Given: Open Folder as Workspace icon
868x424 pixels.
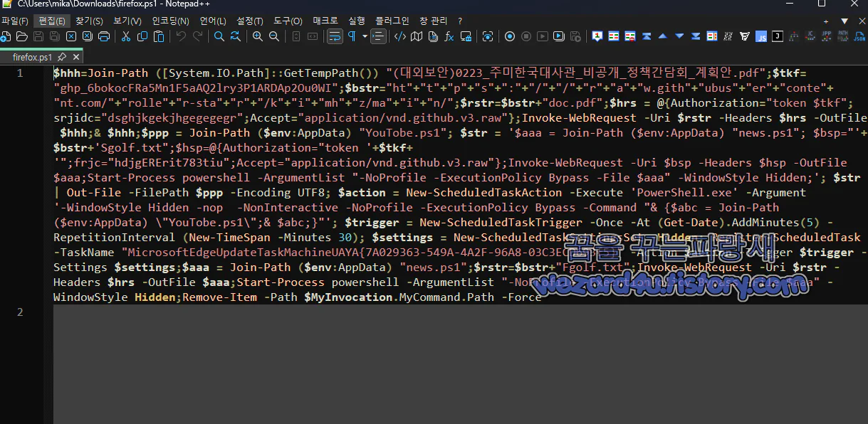Looking at the screenshot, I should 466,36.
